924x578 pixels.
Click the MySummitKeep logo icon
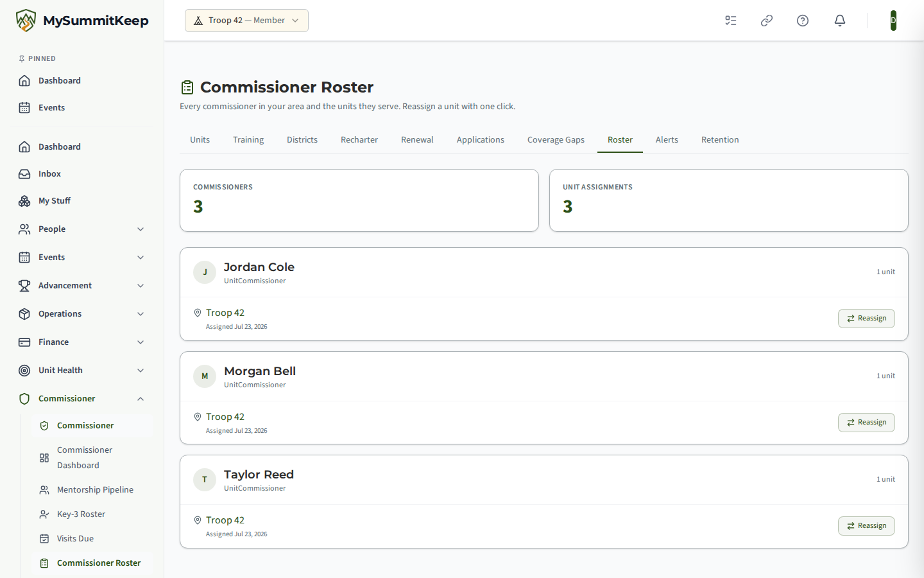[x=26, y=21]
